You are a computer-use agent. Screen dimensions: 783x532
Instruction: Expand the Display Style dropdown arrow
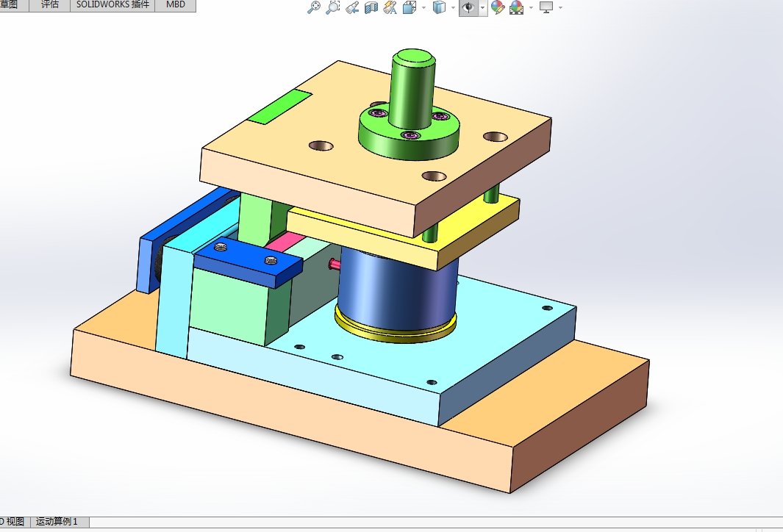454,7
